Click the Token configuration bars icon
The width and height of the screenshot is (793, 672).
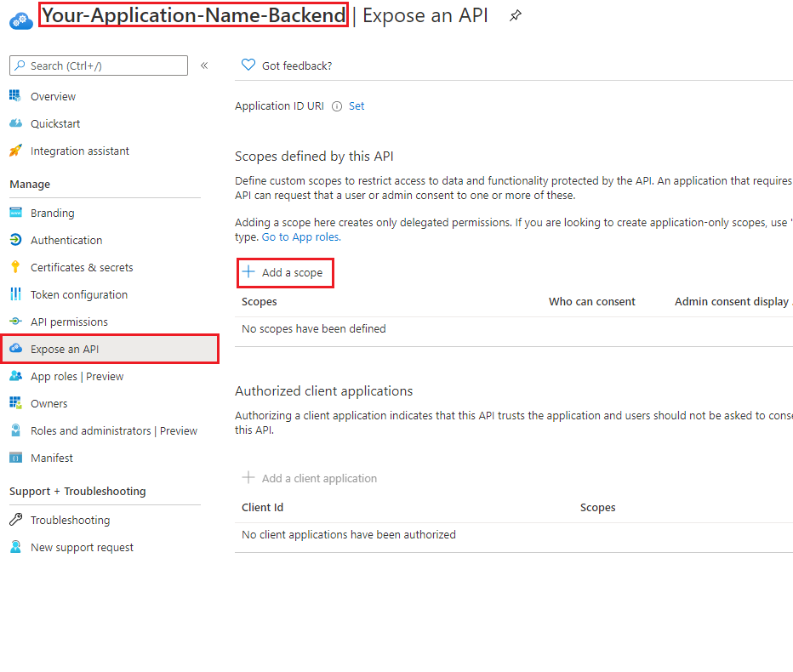[x=15, y=293]
